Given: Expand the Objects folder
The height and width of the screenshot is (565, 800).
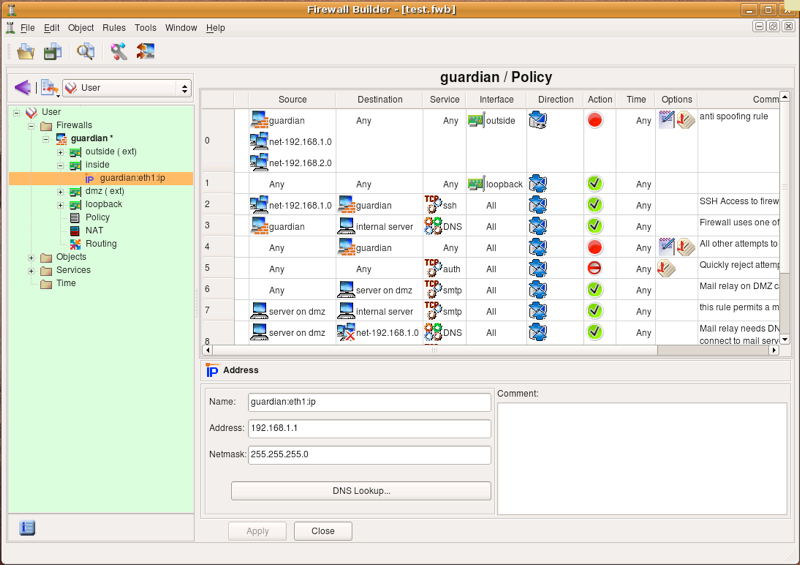Looking at the screenshot, I should [x=31, y=257].
